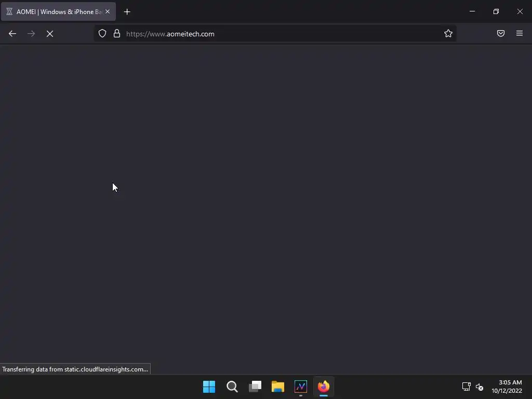Viewport: 532px width, 399px height.
Task: Restore down the Firefox window
Action: coord(496,11)
